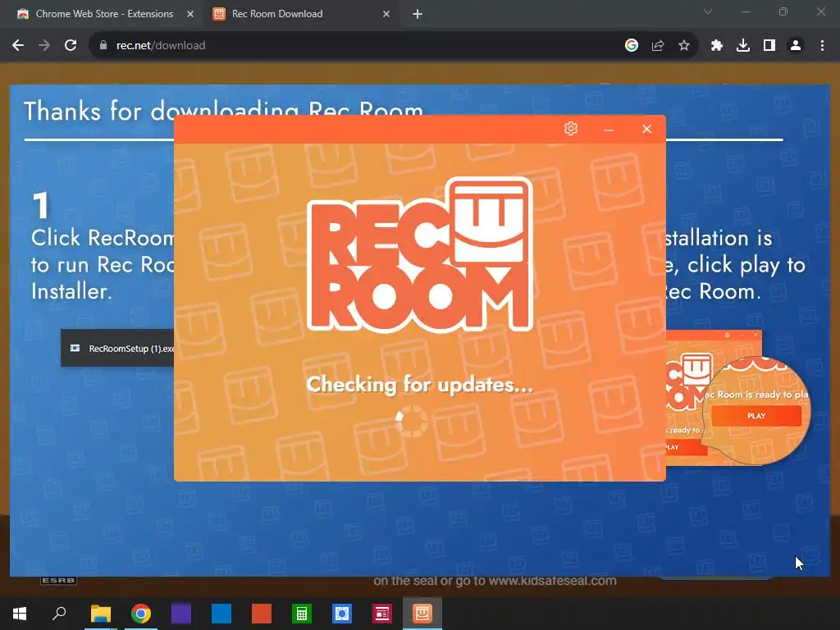Close the Rec Room launcher window
The width and height of the screenshot is (840, 630).
pyautogui.click(x=646, y=129)
